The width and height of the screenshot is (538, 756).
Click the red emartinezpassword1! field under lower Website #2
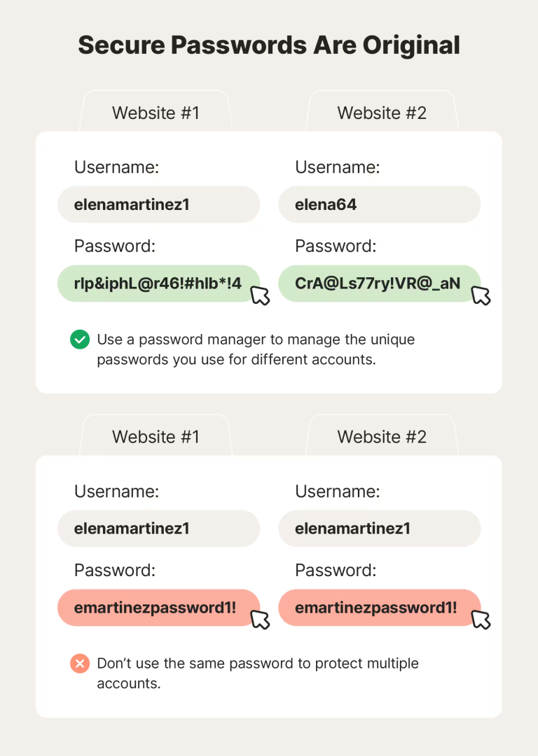(x=380, y=608)
